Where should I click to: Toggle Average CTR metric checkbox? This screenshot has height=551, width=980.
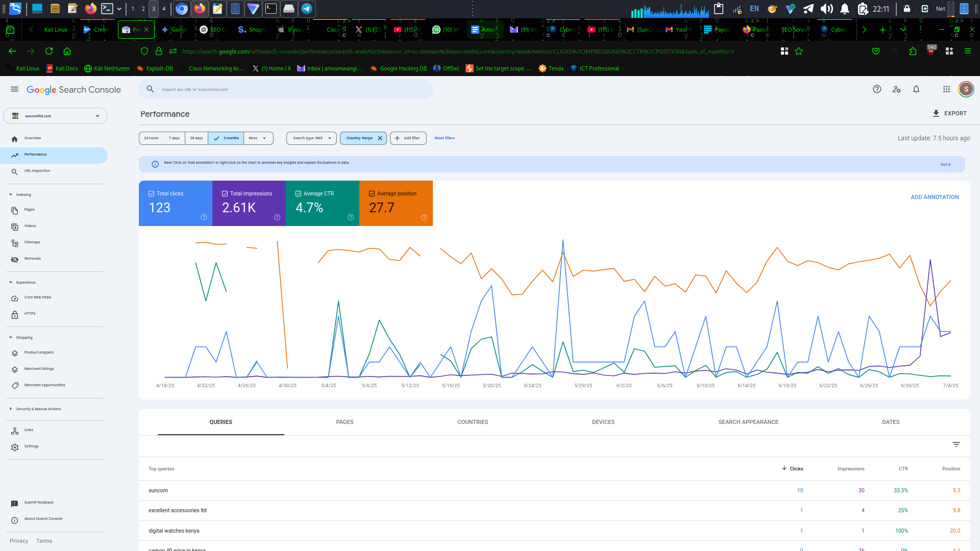click(298, 193)
